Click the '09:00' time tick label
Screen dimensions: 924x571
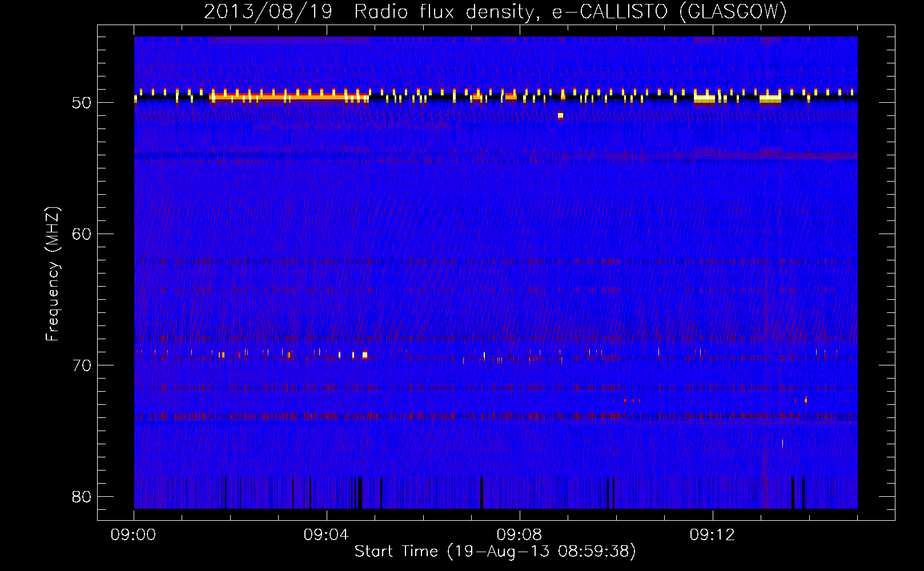click(134, 535)
